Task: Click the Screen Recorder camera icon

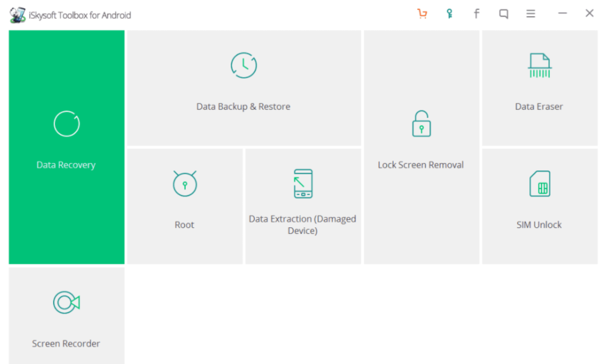Action: 66,302
